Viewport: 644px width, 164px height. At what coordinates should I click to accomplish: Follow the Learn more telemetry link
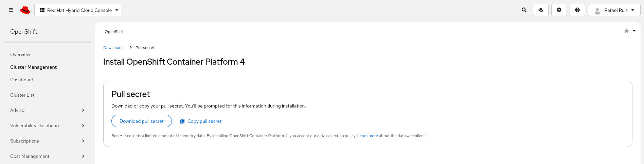pos(368,136)
